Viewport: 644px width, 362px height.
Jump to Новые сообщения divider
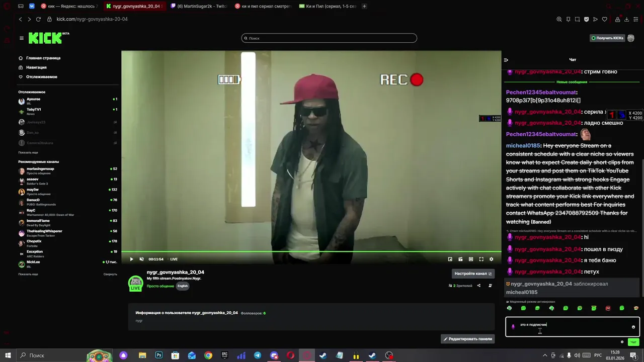coord(572,82)
